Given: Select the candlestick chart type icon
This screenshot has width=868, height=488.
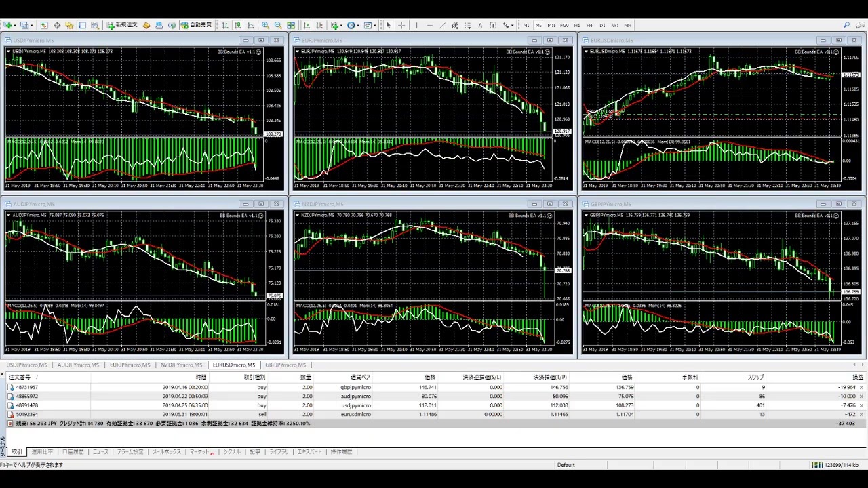Looking at the screenshot, I should pos(238,25).
